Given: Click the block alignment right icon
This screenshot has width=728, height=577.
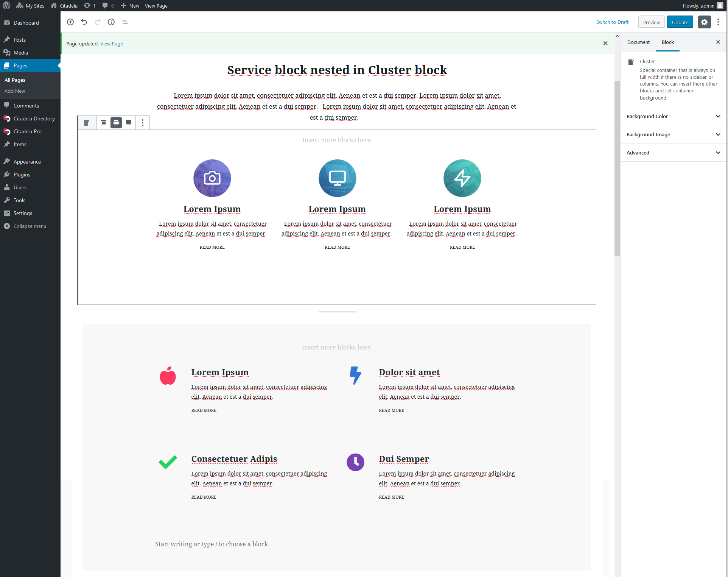Looking at the screenshot, I should (129, 122).
